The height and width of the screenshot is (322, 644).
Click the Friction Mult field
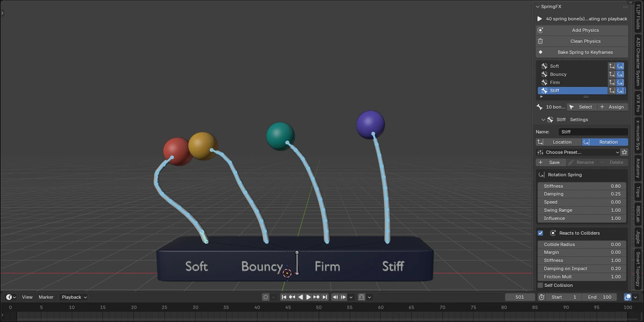pyautogui.click(x=582, y=277)
